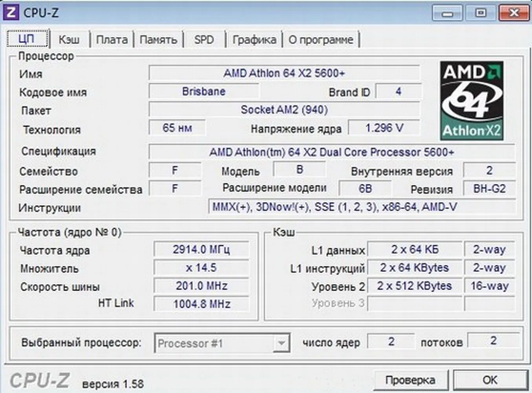This screenshot has height=393, width=532.
Task: Click the потоков value 2
Action: pyautogui.click(x=494, y=340)
